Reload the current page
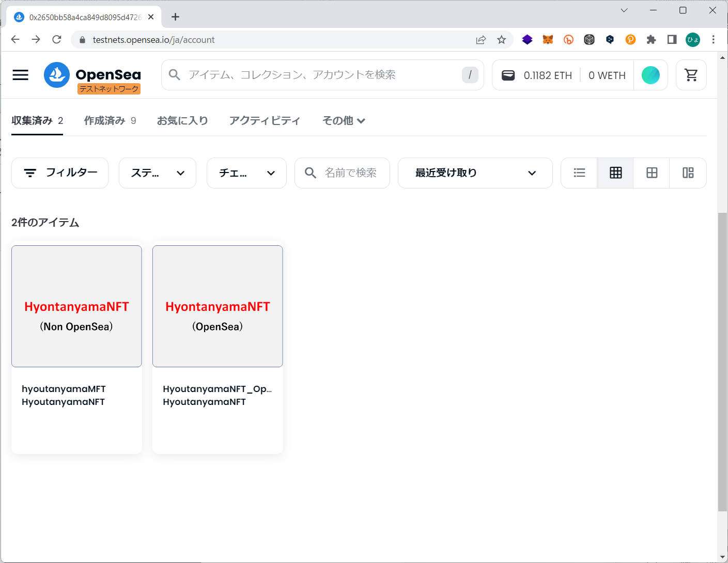 point(57,40)
